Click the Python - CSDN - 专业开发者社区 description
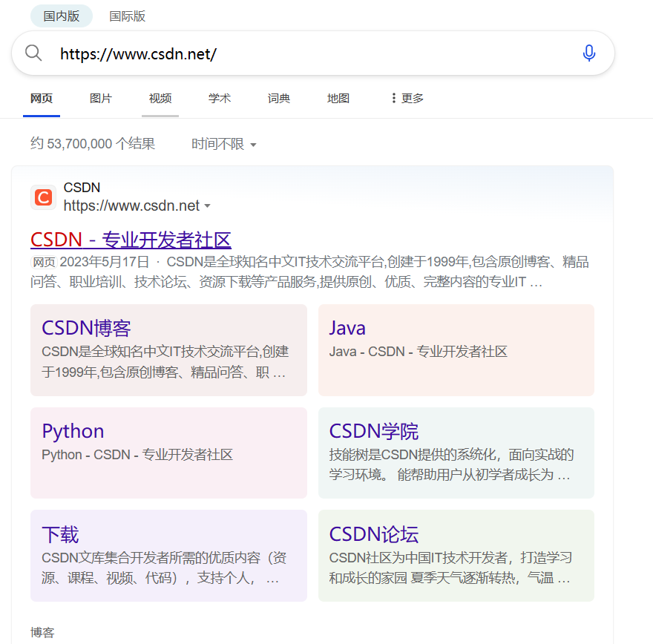The height and width of the screenshot is (644, 653). pos(137,455)
